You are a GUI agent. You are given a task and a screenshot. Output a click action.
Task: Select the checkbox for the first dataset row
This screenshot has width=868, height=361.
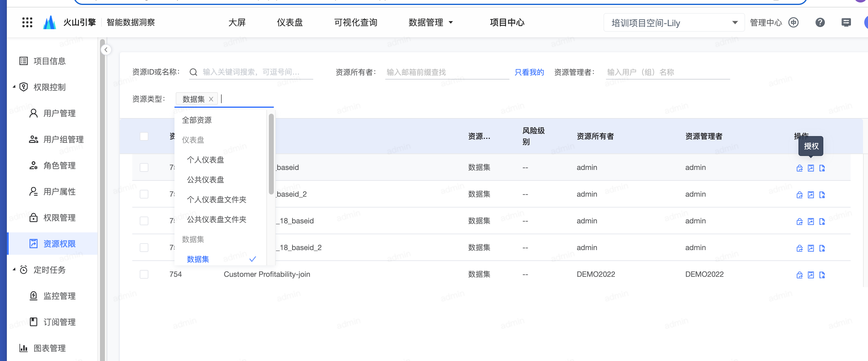tap(144, 167)
